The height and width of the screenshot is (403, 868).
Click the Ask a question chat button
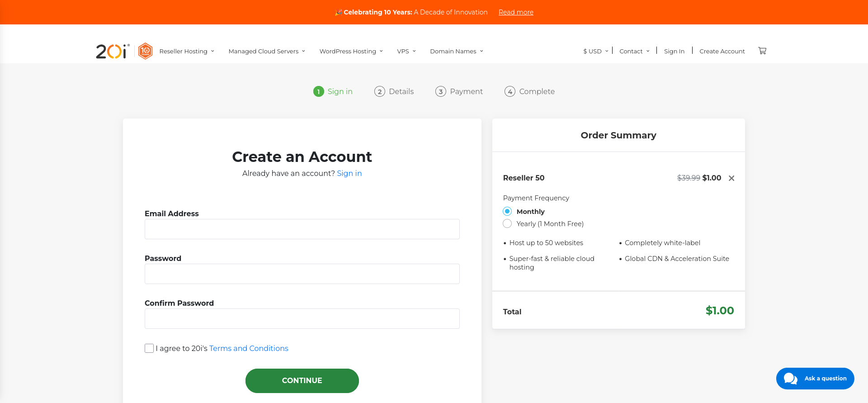pyautogui.click(x=815, y=379)
